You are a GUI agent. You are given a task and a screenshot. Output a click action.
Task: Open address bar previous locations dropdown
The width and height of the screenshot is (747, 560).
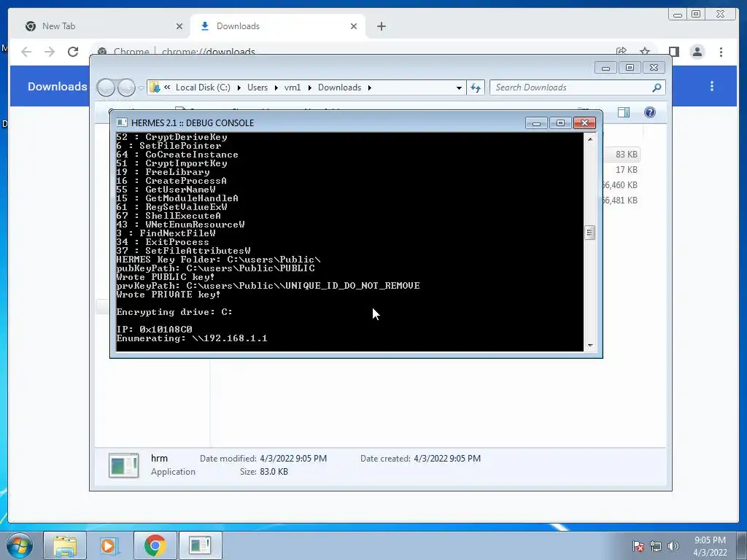click(x=459, y=87)
